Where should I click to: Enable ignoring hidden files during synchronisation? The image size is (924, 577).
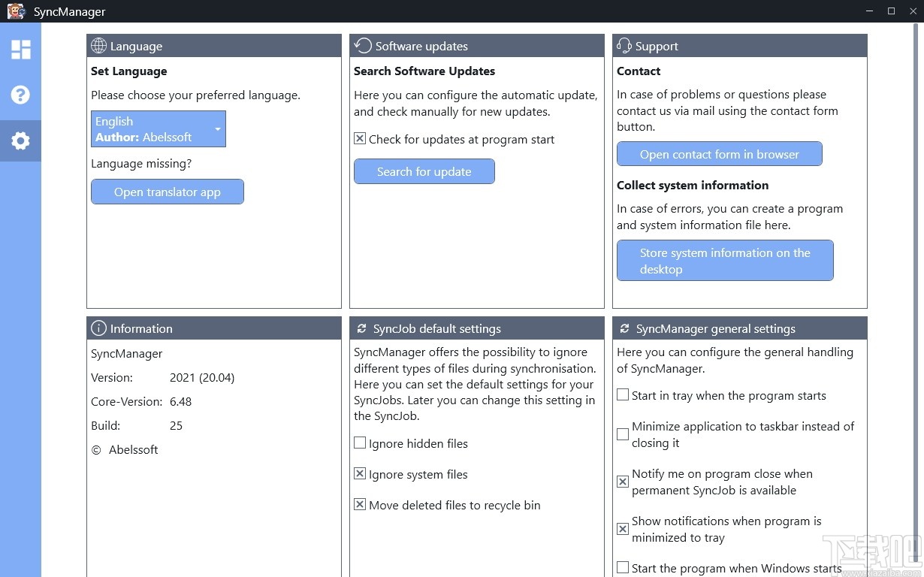click(359, 443)
